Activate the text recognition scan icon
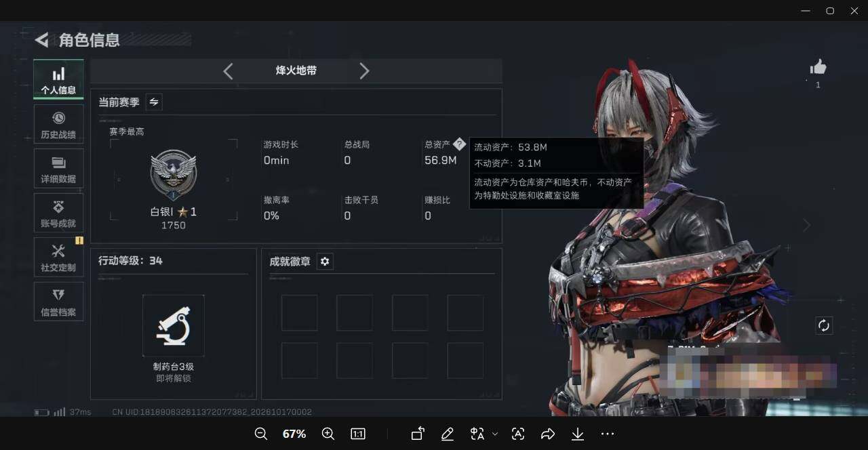The image size is (868, 450). click(518, 434)
